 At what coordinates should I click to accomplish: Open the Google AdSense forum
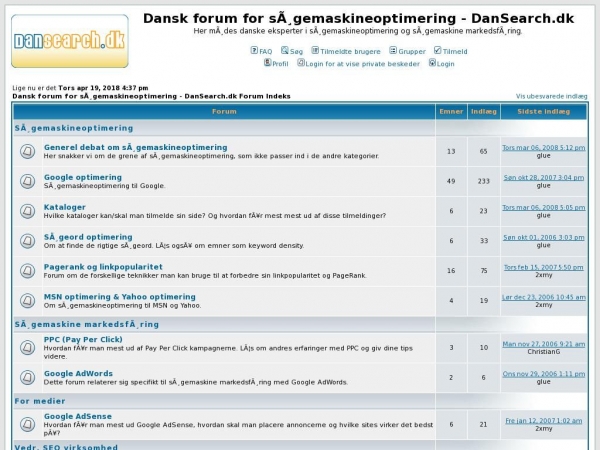(78, 416)
